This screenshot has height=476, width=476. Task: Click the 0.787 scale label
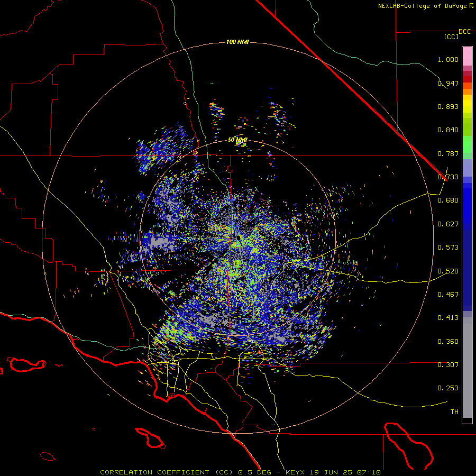coord(448,153)
